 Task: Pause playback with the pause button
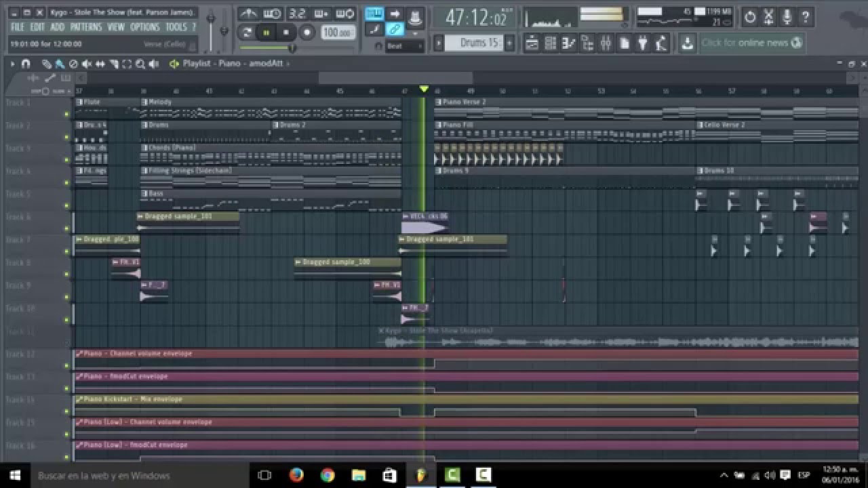(267, 32)
